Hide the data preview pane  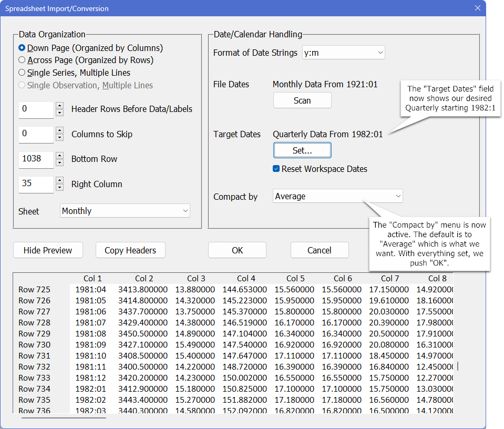pyautogui.click(x=48, y=250)
